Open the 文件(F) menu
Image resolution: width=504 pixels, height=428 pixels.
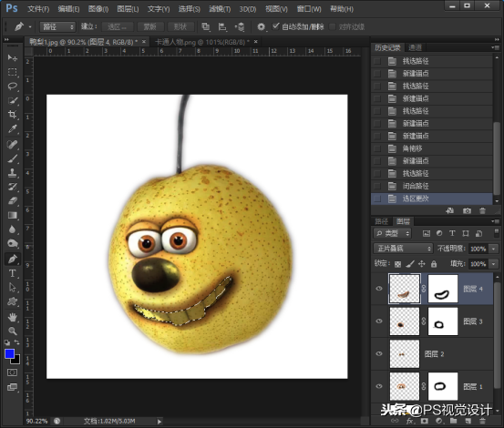(x=38, y=9)
